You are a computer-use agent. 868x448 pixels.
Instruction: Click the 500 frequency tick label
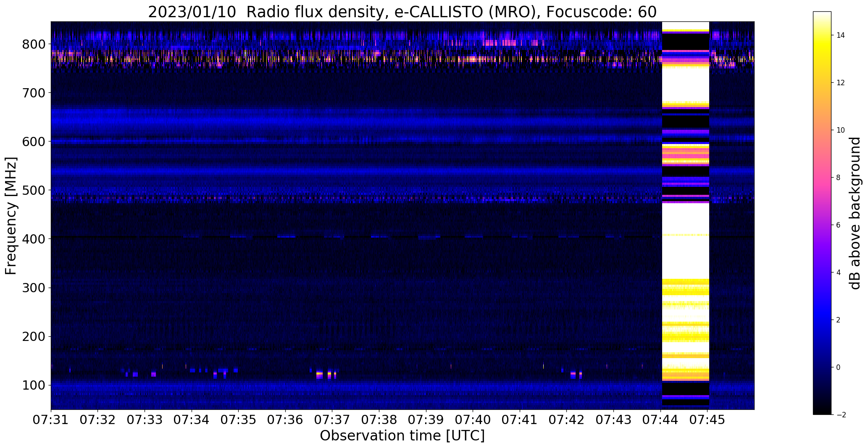tap(33, 190)
